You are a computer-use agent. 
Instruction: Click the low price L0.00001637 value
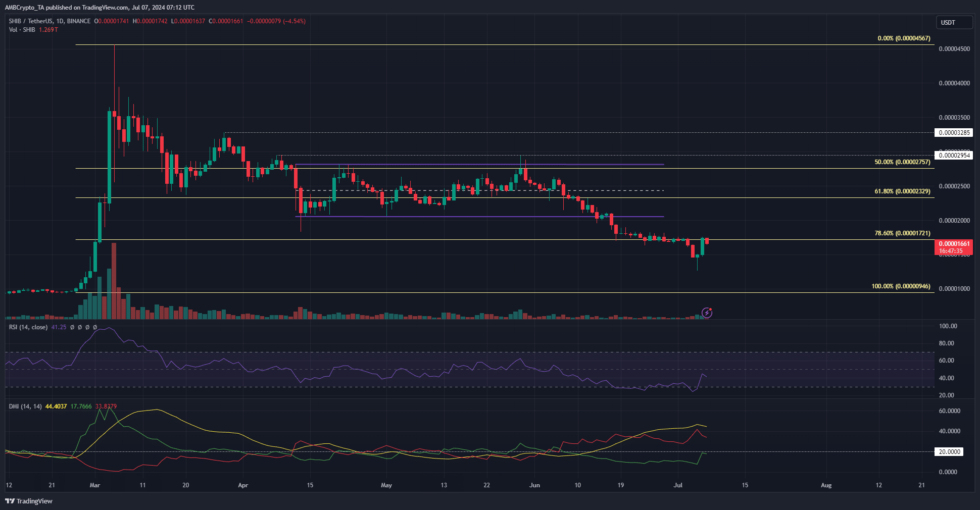188,21
